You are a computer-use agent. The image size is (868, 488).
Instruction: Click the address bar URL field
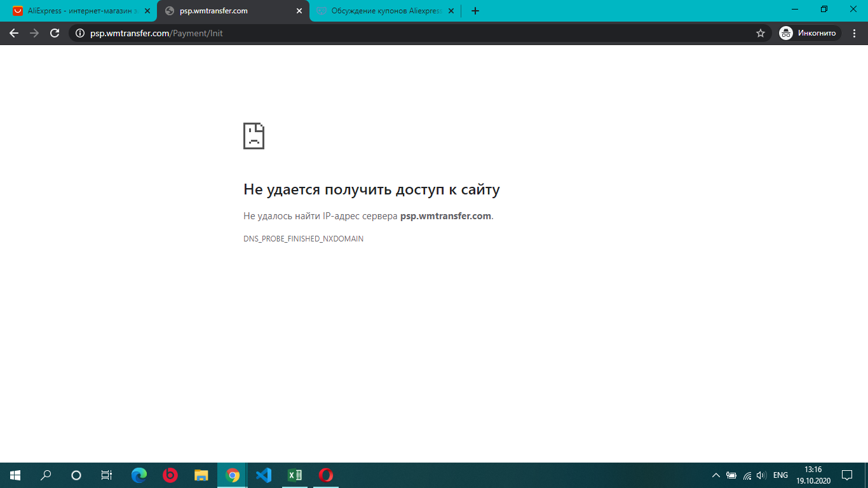click(x=419, y=33)
